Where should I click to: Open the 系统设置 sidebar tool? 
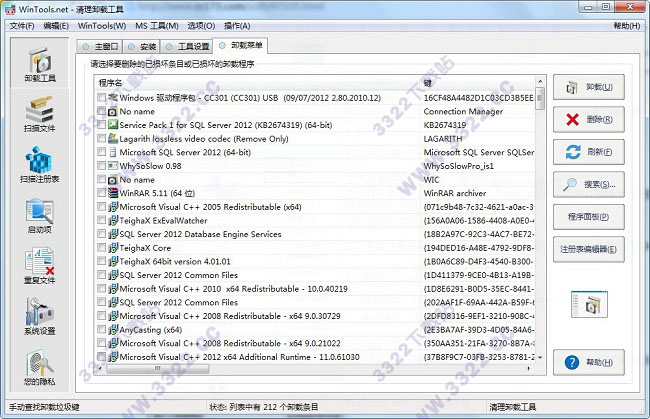pos(40,317)
